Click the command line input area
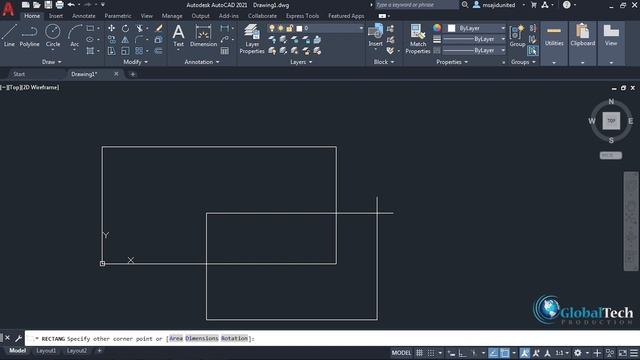This screenshot has height=360, width=640. pos(331,338)
